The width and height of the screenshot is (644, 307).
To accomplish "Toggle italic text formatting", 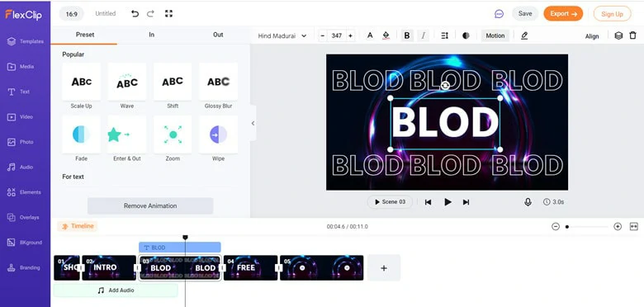I will click(423, 35).
